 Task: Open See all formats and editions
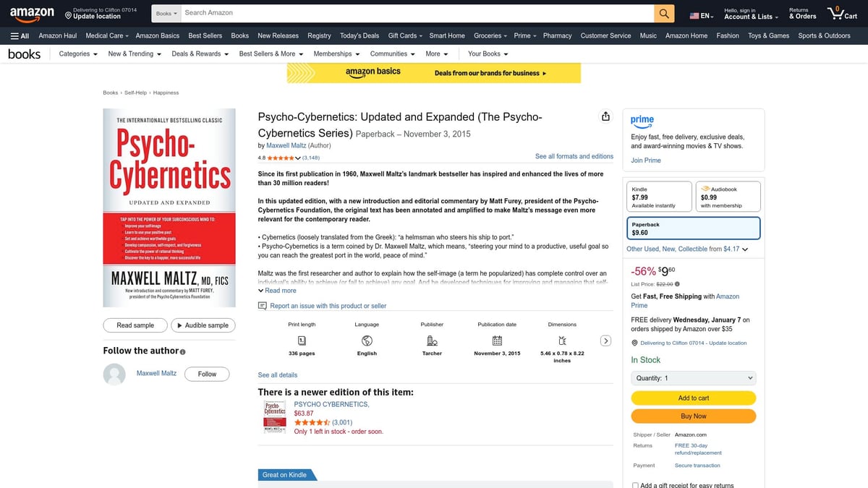pyautogui.click(x=574, y=155)
